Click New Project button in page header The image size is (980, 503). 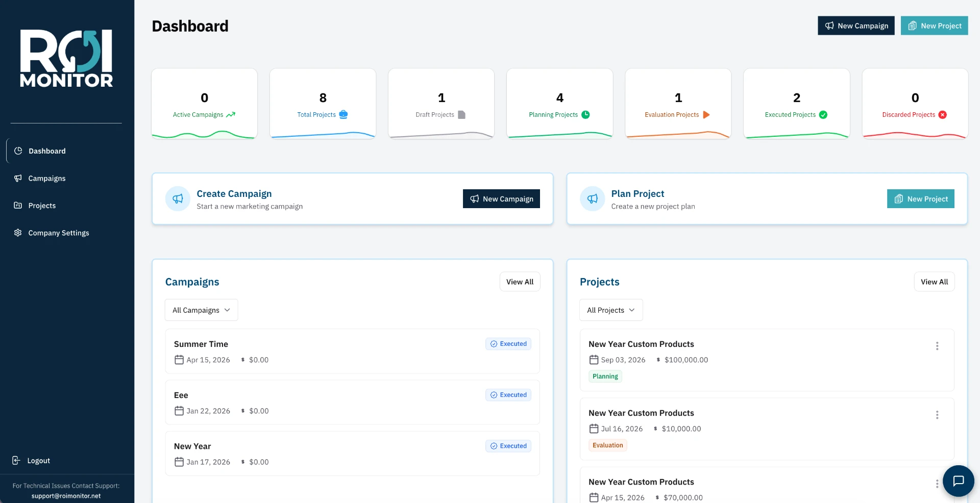coord(934,26)
